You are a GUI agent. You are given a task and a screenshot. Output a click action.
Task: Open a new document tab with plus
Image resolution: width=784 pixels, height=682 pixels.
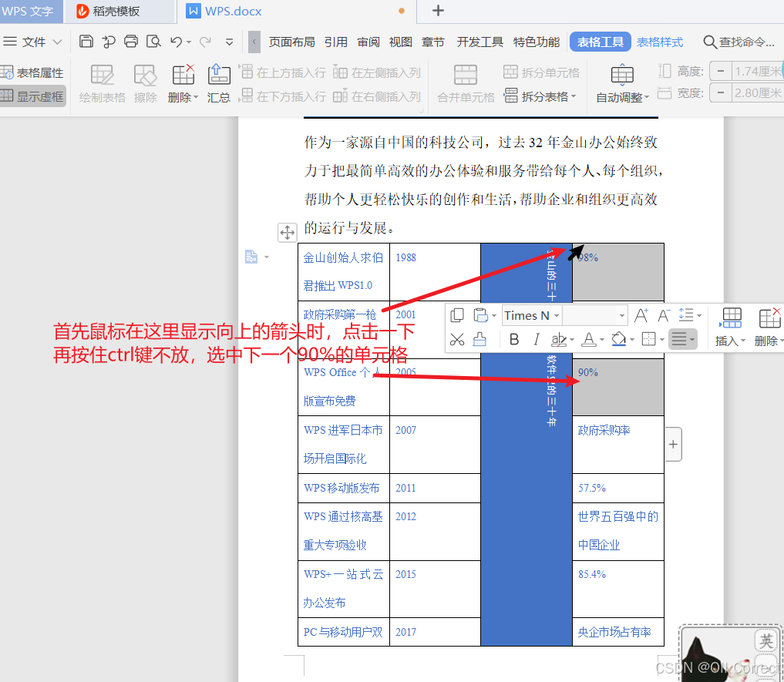tap(438, 11)
